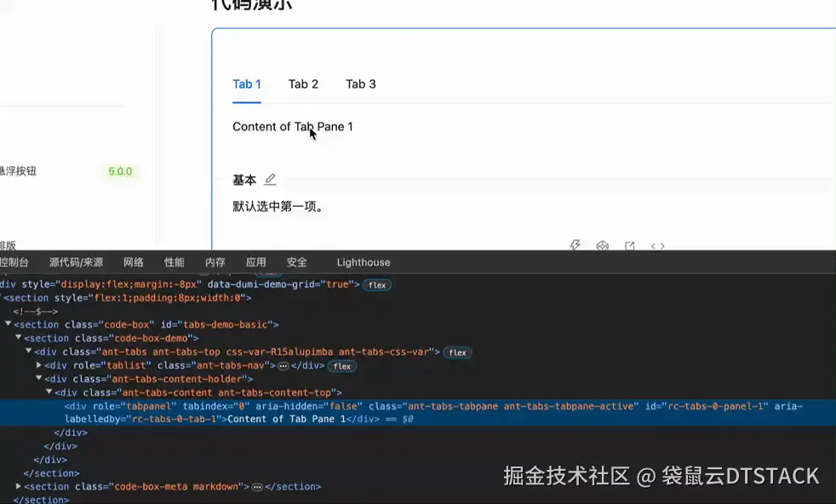Click the edit pencil icon beside 基本

271,179
